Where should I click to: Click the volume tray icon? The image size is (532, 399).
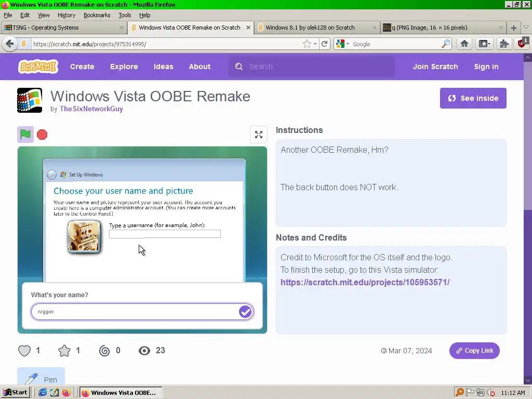pyautogui.click(x=490, y=393)
